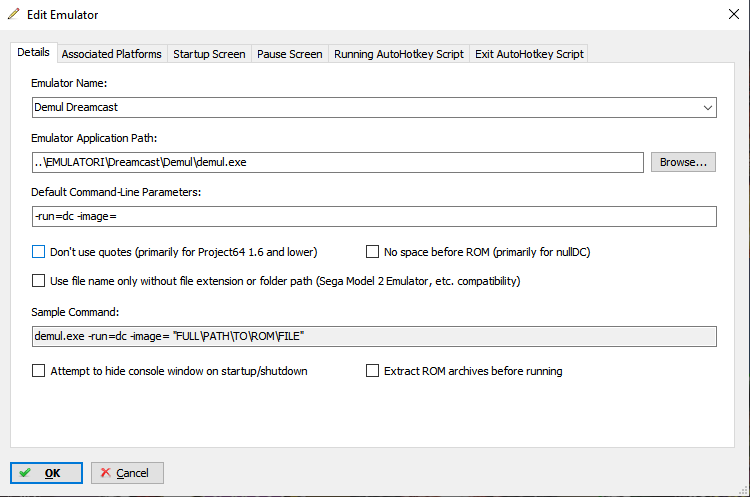Screen dimensions: 750x497
Task: Switch to the Details tab
Action: [33, 53]
